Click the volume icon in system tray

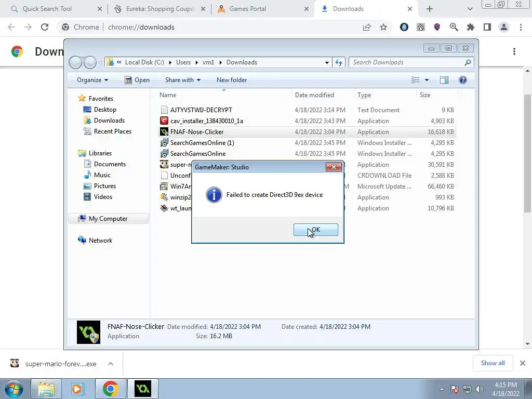[479, 389]
